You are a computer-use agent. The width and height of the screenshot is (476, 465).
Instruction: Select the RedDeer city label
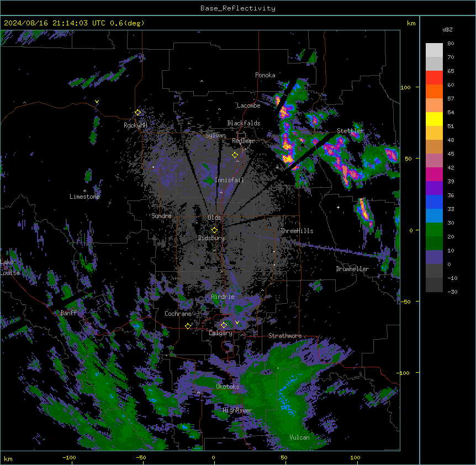[x=244, y=141]
